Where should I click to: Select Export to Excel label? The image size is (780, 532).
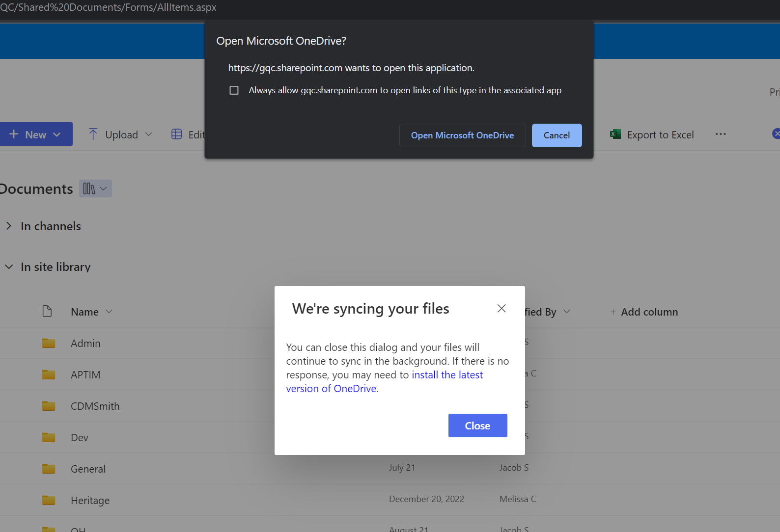click(x=660, y=134)
